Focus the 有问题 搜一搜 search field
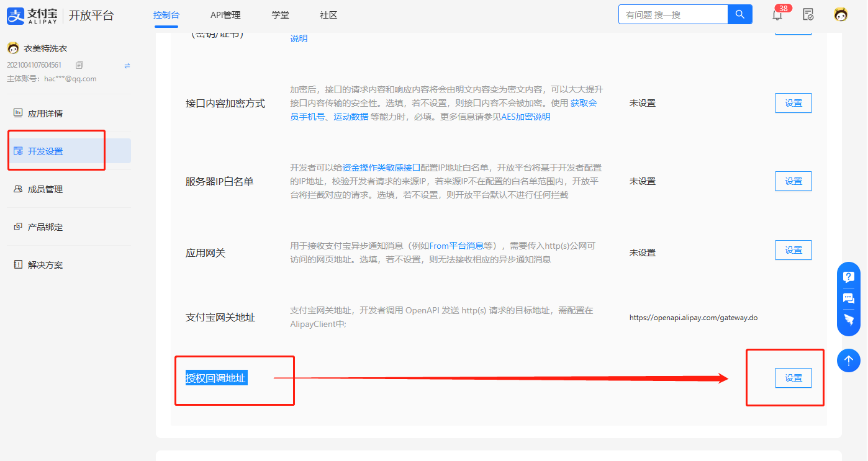Screen dimensions: 868x461 tap(672, 14)
